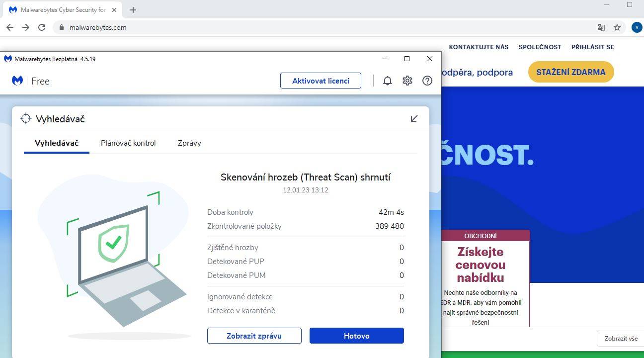Click Malwarebytes logo next to Free

(17, 81)
